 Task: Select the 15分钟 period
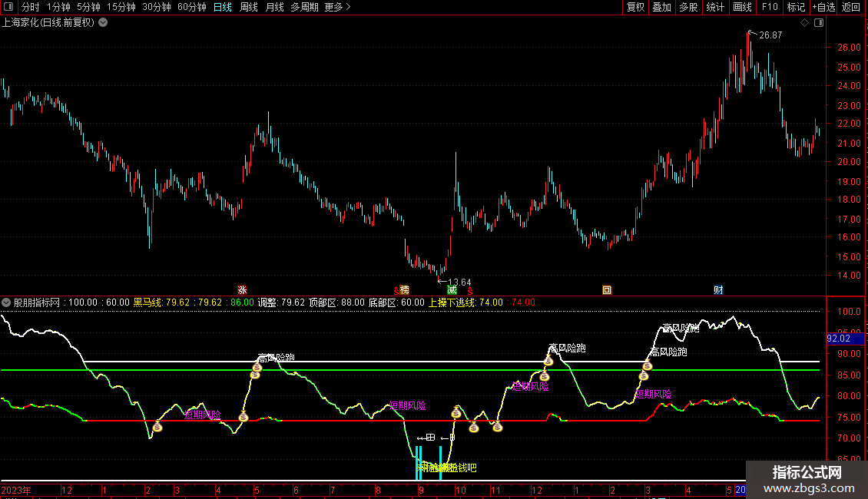click(121, 7)
